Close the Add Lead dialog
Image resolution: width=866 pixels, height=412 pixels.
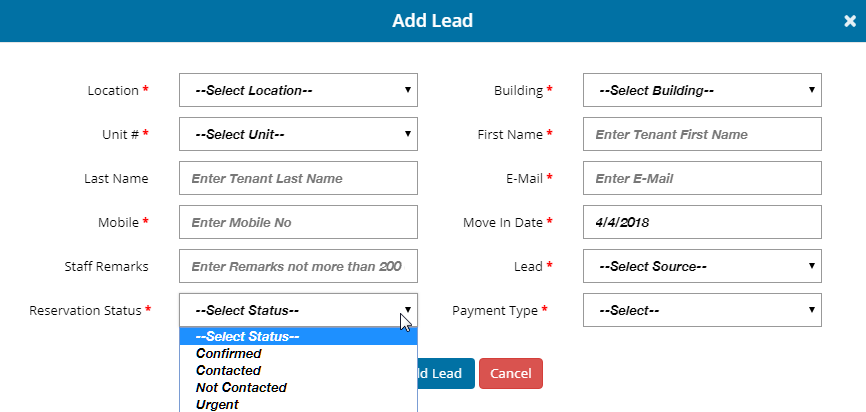click(849, 21)
